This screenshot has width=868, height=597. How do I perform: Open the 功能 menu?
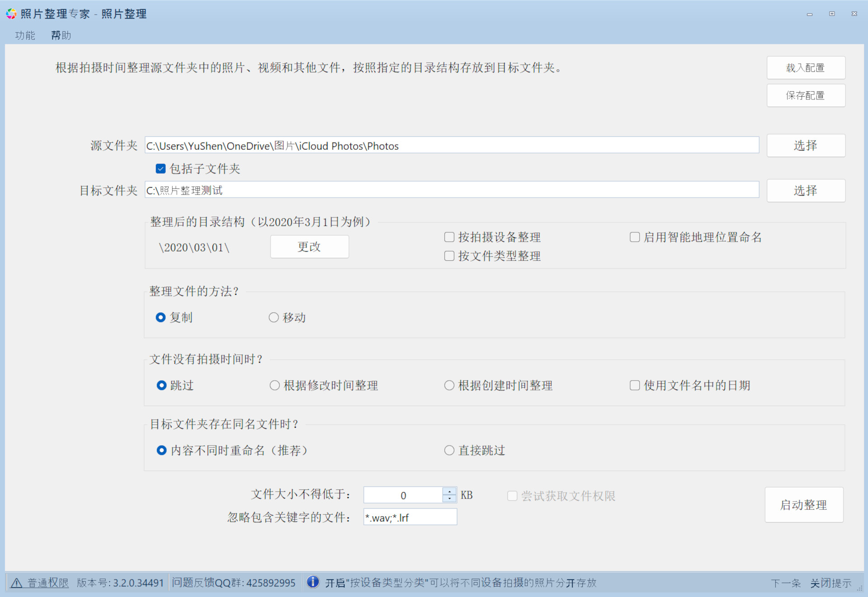coord(25,35)
